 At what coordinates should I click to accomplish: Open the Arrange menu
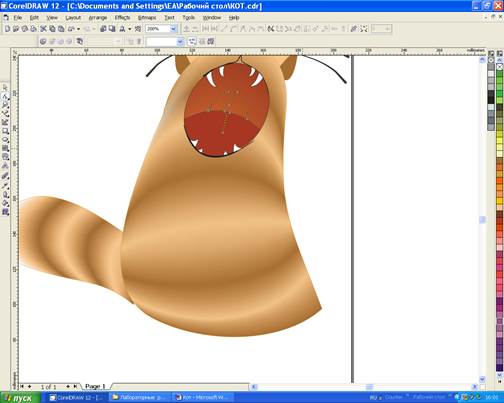tap(98, 18)
